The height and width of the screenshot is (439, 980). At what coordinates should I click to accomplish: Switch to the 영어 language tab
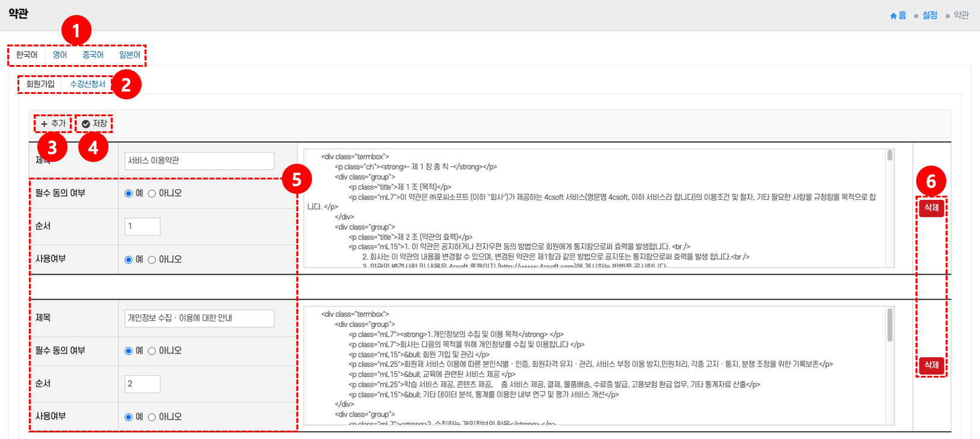click(x=60, y=55)
